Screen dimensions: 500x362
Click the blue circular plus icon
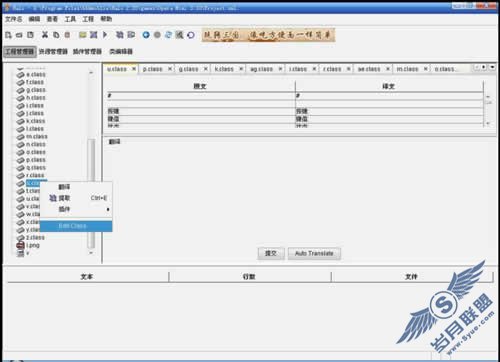click(x=146, y=35)
